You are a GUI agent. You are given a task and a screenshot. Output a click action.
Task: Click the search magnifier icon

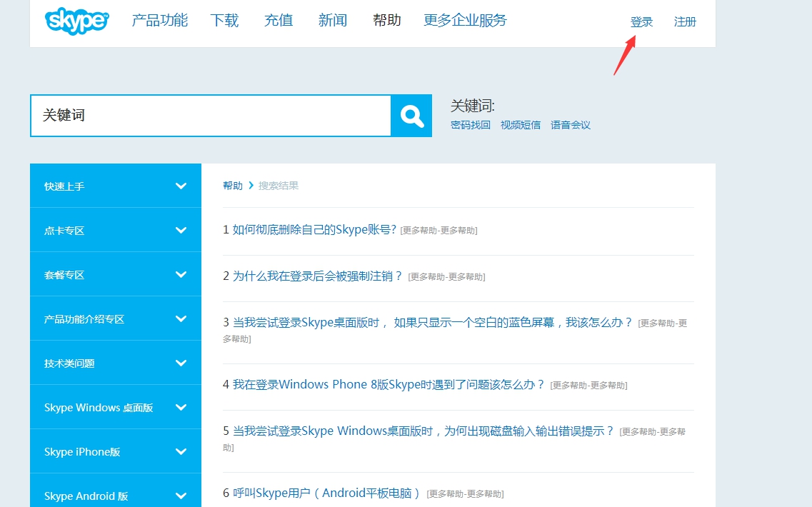(x=411, y=115)
